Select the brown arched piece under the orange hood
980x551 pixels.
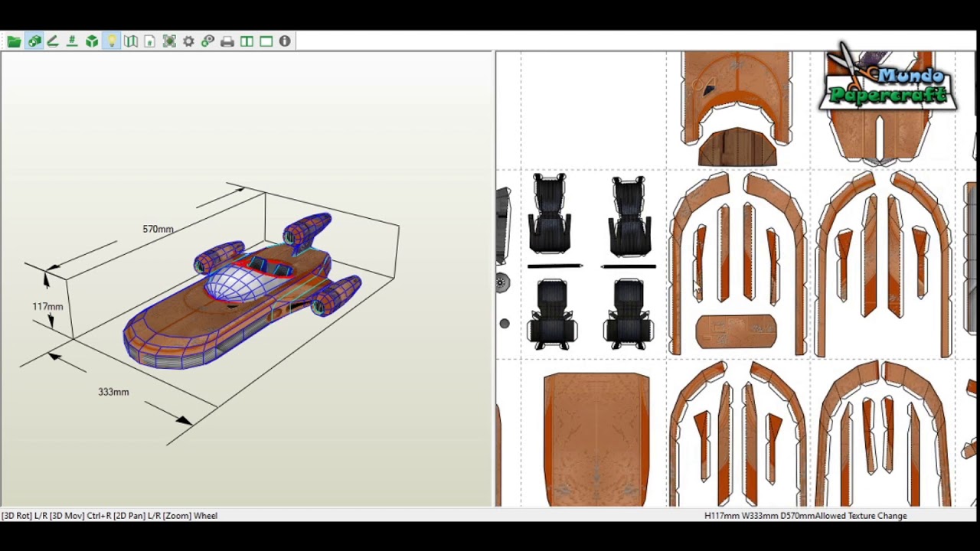(x=737, y=148)
